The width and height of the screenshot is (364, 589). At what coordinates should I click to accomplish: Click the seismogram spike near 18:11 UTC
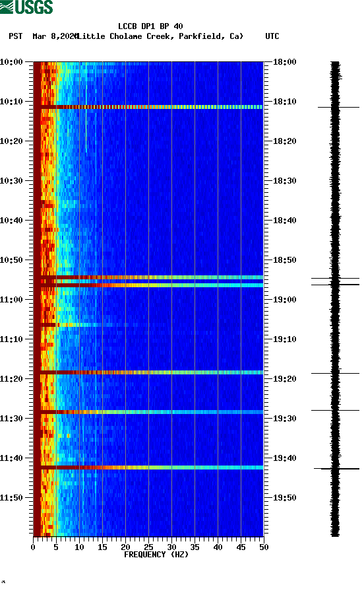338,108
